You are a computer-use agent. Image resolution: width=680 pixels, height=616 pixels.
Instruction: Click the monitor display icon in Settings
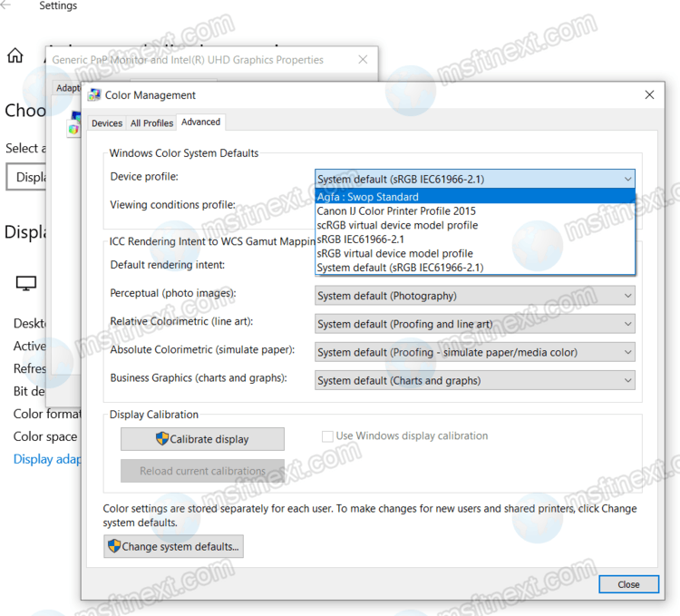[x=26, y=284]
